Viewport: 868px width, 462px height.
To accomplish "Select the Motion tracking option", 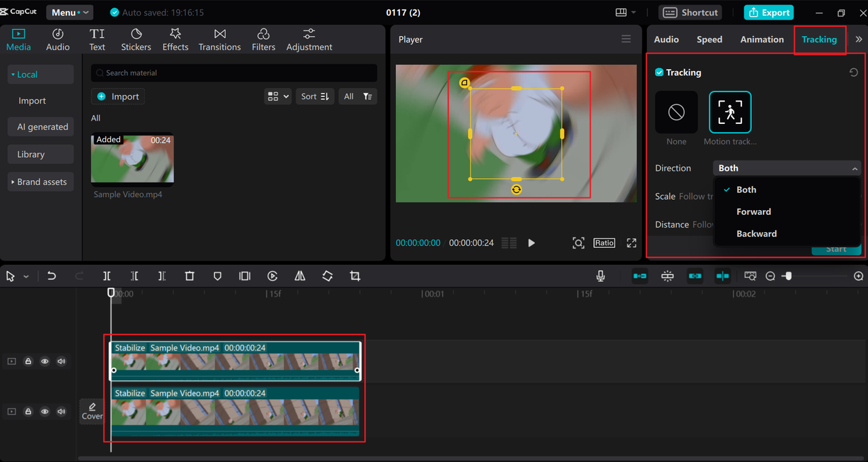I will tap(730, 112).
